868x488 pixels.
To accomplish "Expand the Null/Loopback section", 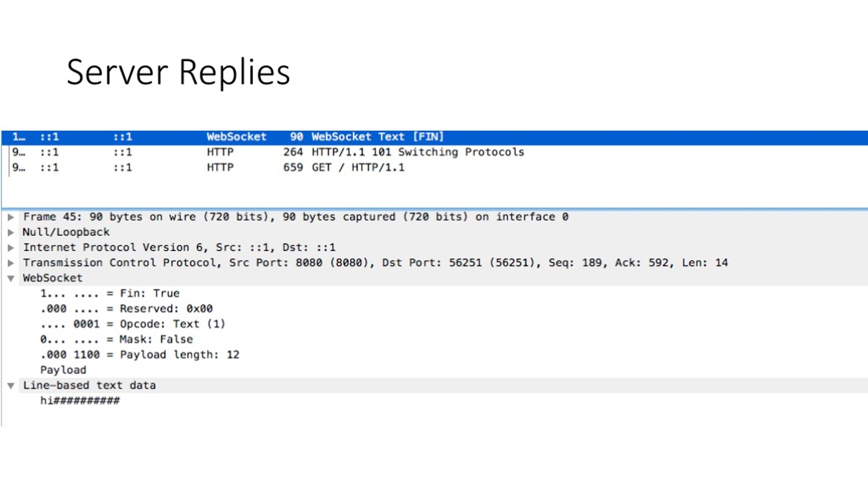I will click(11, 232).
